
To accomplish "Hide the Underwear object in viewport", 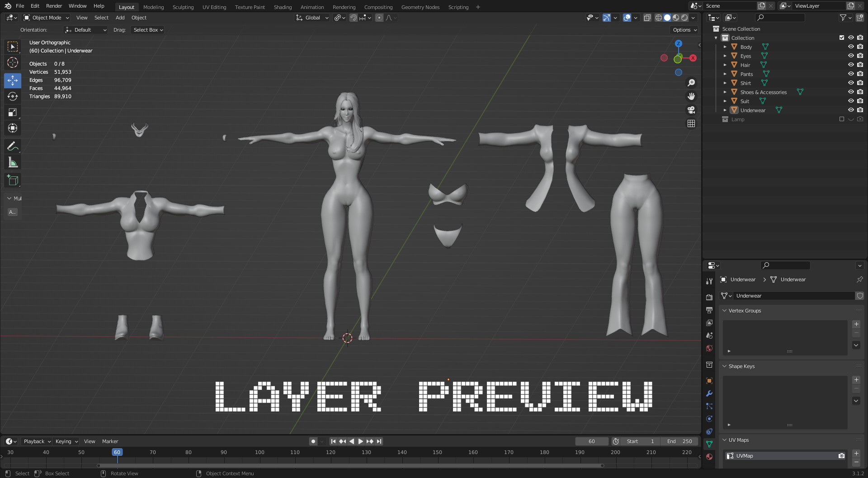I will tap(851, 110).
